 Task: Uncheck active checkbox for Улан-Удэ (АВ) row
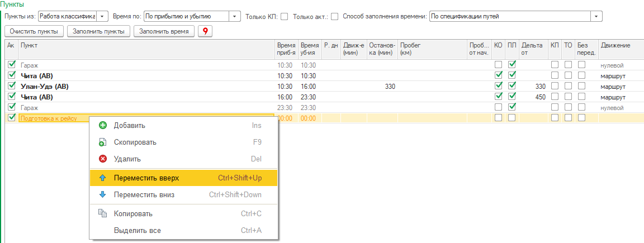pyautogui.click(x=12, y=86)
